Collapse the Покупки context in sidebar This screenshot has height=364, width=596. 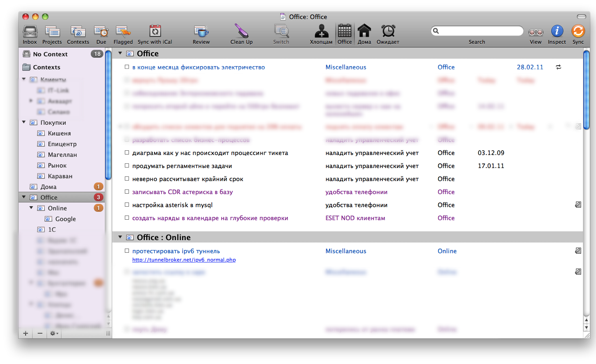coord(24,123)
